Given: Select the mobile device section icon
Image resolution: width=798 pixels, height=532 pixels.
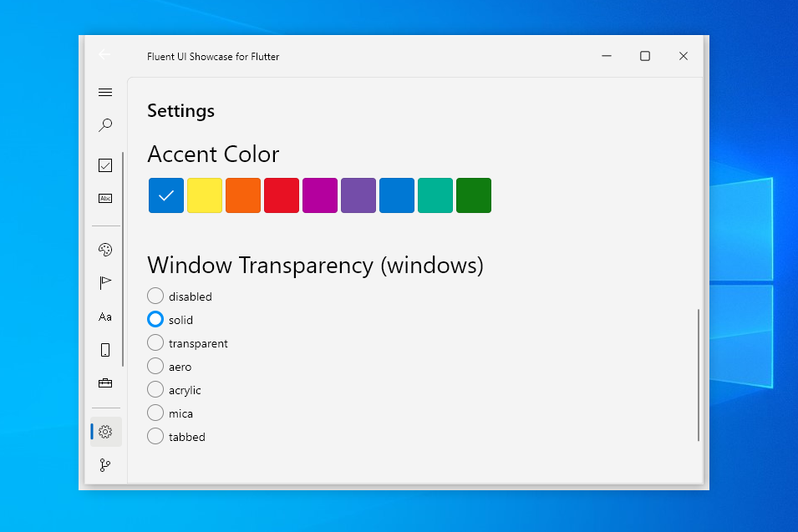Looking at the screenshot, I should pyautogui.click(x=105, y=349).
